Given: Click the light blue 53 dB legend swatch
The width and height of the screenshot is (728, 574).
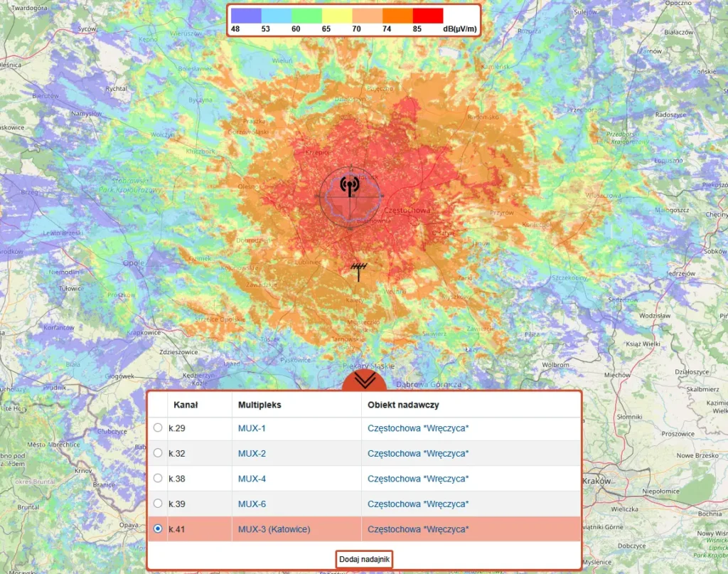Looking at the screenshot, I should [277, 16].
